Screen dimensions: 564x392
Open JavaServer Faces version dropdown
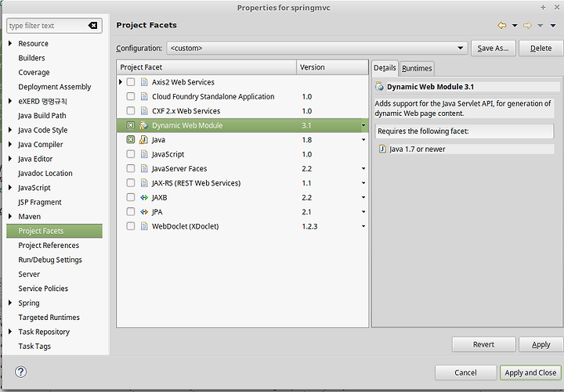[x=363, y=168]
